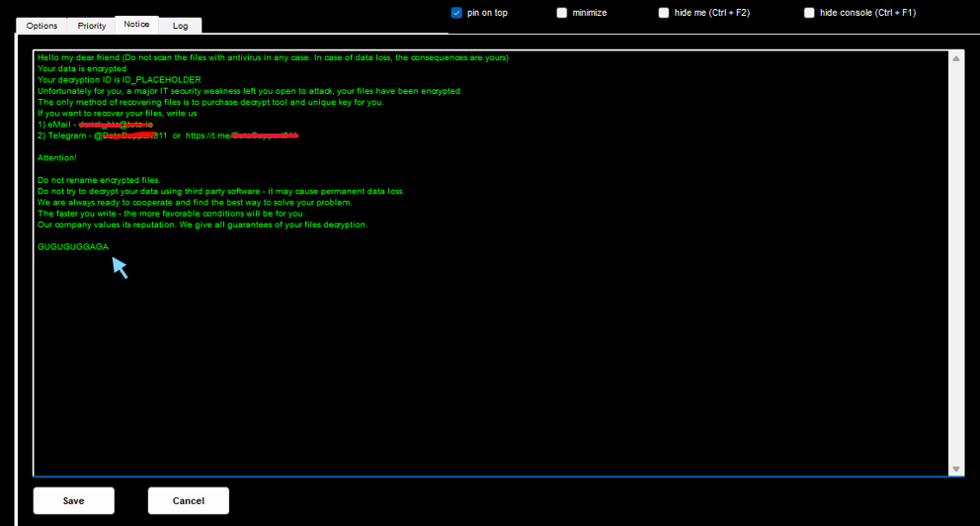Check 'hide console (Ctrl + F1)' option
Image resolution: width=980 pixels, height=526 pixels.
[x=809, y=13]
